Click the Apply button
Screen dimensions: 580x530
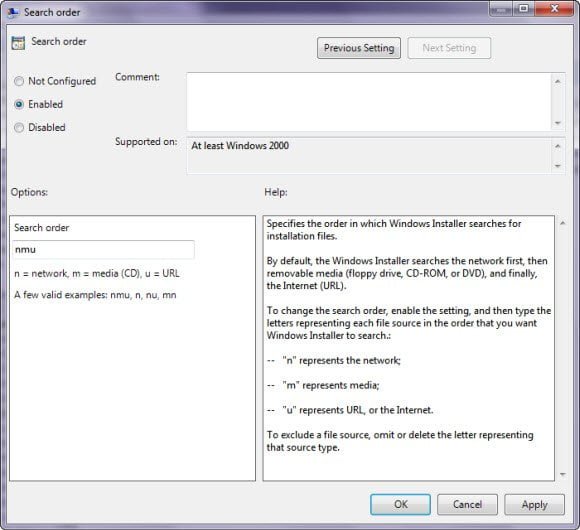tap(535, 504)
